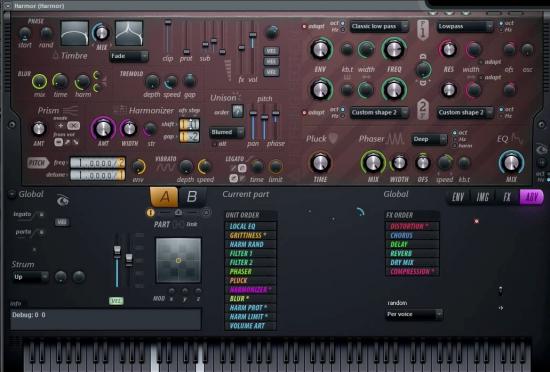
Task: Click the Pluck shape pick icon
Action: pyautogui.click(x=333, y=138)
